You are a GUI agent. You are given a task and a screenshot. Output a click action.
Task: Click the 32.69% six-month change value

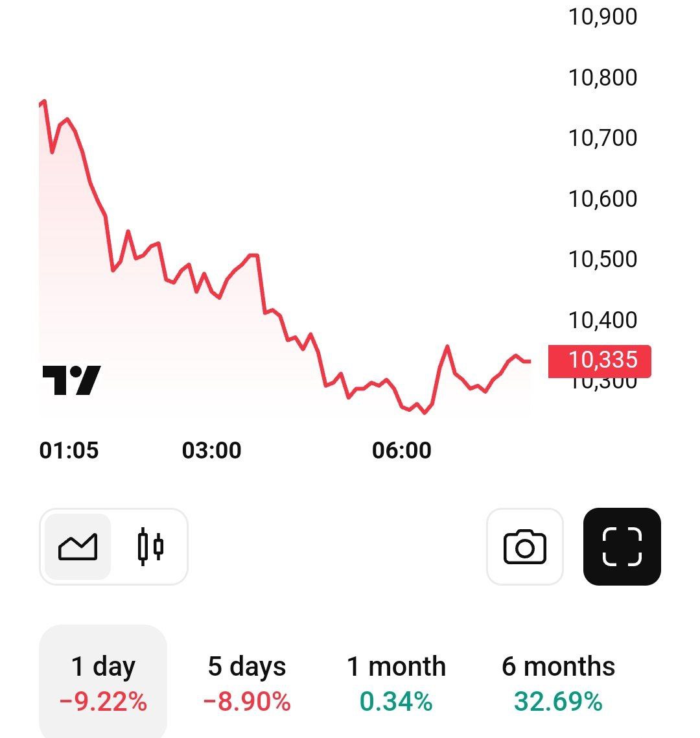click(x=558, y=702)
